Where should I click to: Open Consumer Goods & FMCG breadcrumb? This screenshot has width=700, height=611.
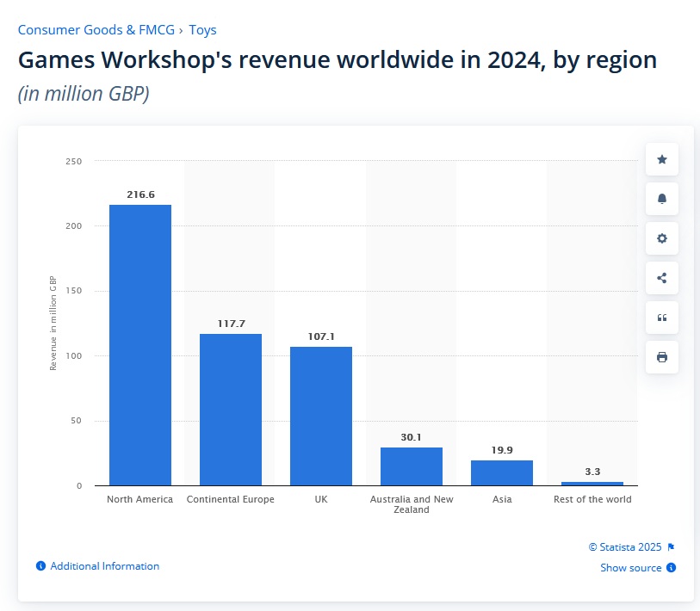[96, 30]
